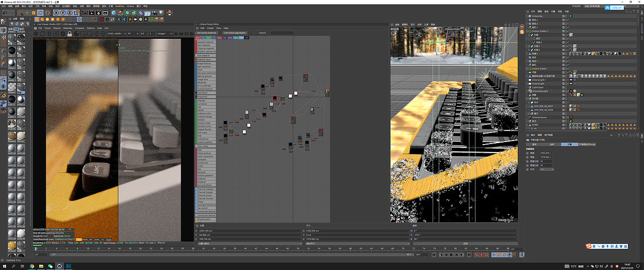The image size is (644, 270).
Task: Add Octane daylight sun icon
Action: coord(130,19)
